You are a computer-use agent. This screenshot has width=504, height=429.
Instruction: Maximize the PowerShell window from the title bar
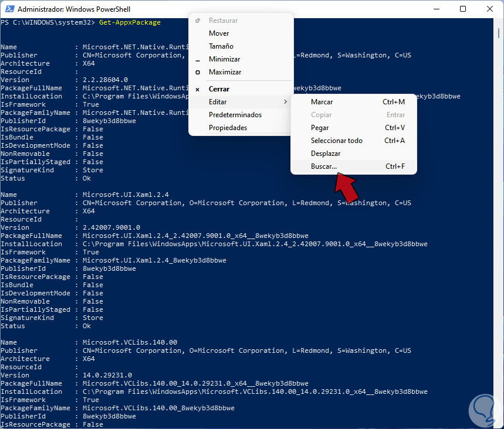(463, 9)
